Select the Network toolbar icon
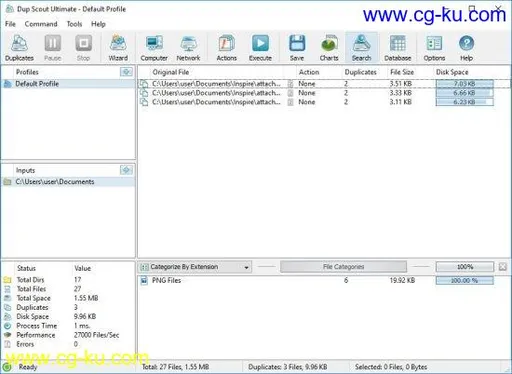The height and width of the screenshot is (374, 512). 188,48
